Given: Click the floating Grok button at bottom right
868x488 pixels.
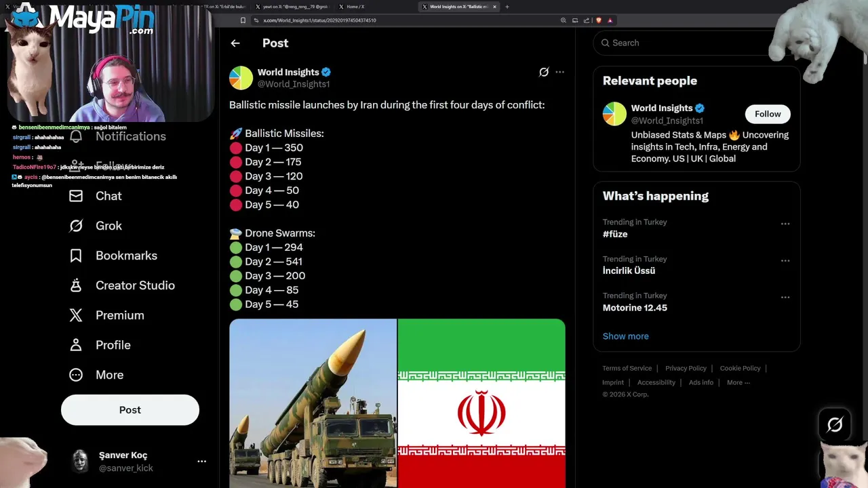Looking at the screenshot, I should [x=835, y=425].
